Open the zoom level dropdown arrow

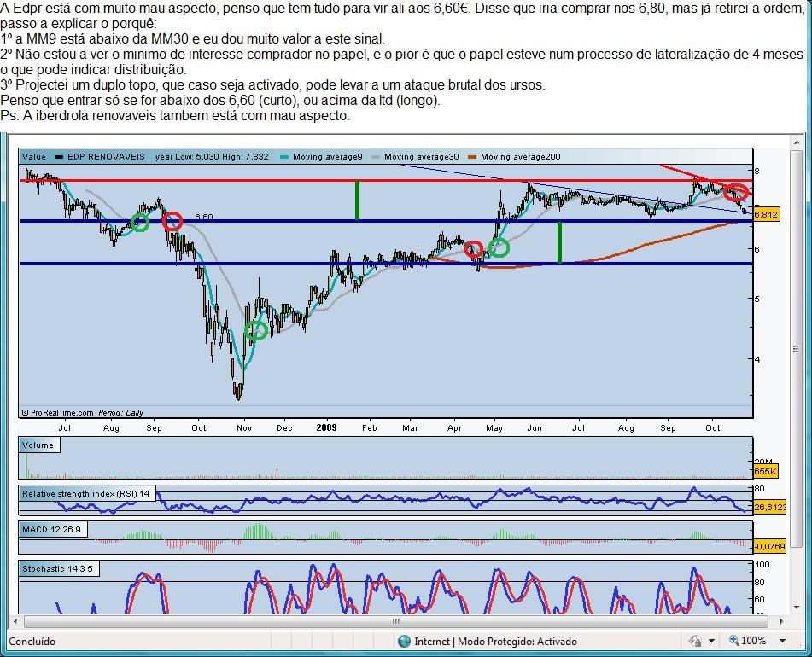782,641
